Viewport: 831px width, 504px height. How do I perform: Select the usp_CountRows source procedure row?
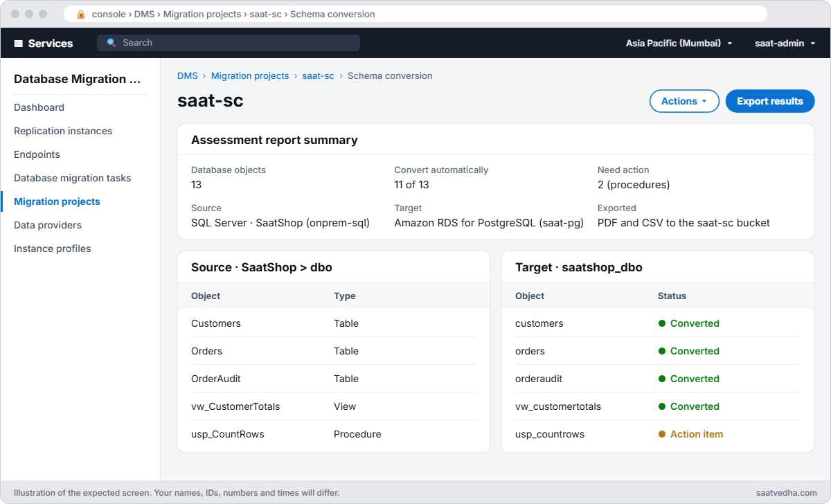334,434
